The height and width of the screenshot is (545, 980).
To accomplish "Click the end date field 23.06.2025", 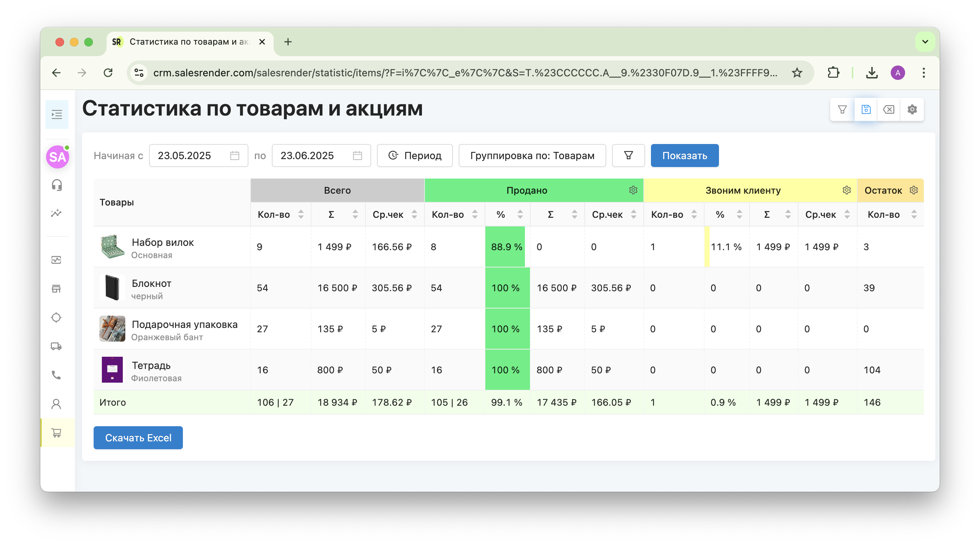I will [x=321, y=156].
